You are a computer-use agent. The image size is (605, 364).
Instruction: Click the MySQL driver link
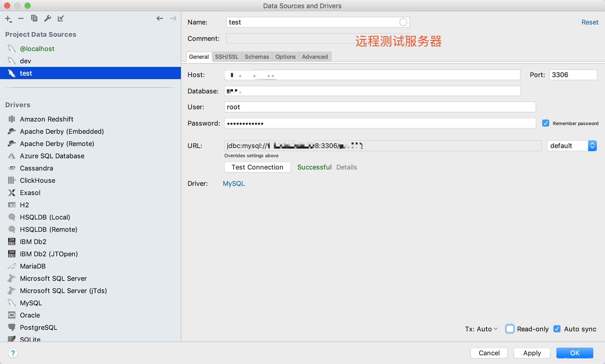point(234,184)
